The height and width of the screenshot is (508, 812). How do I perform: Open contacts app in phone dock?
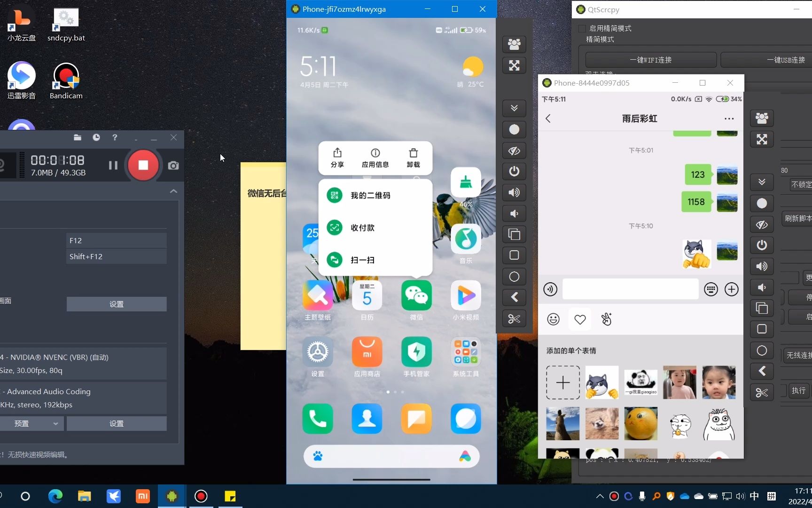click(x=367, y=419)
